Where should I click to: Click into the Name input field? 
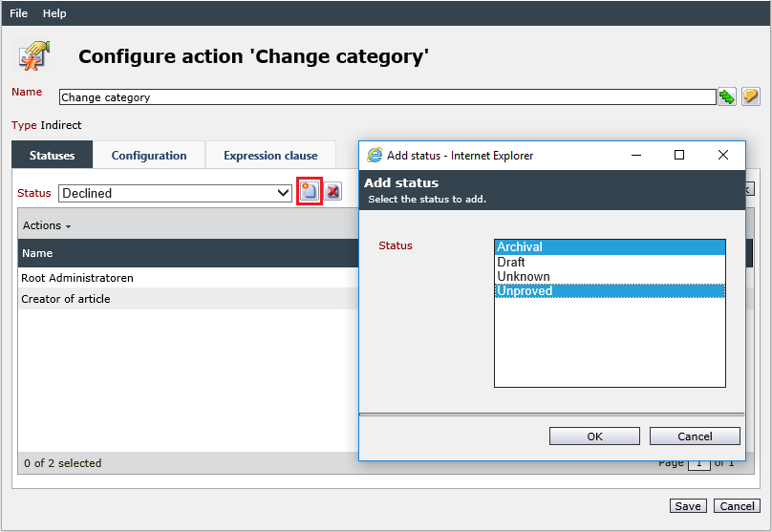(x=388, y=97)
